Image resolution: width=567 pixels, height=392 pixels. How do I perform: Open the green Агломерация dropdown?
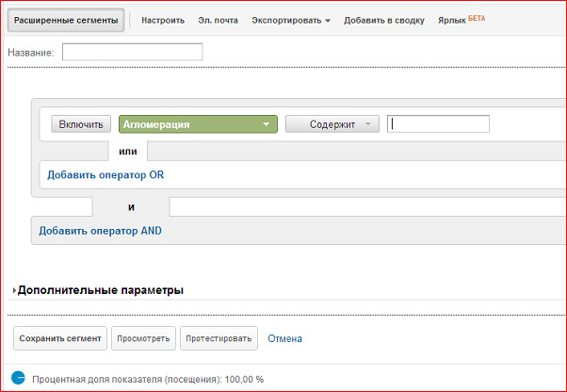point(197,124)
